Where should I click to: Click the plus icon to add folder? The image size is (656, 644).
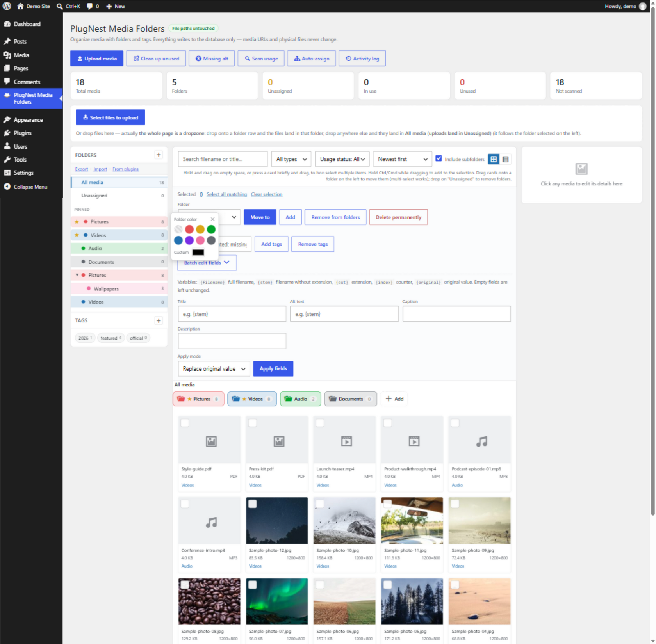[159, 155]
